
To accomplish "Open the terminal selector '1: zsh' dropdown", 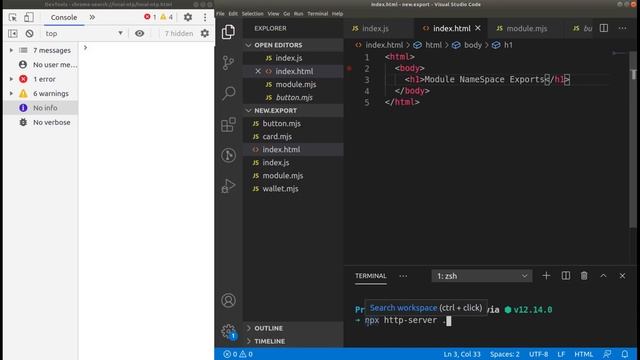I will pyautogui.click(x=482, y=276).
